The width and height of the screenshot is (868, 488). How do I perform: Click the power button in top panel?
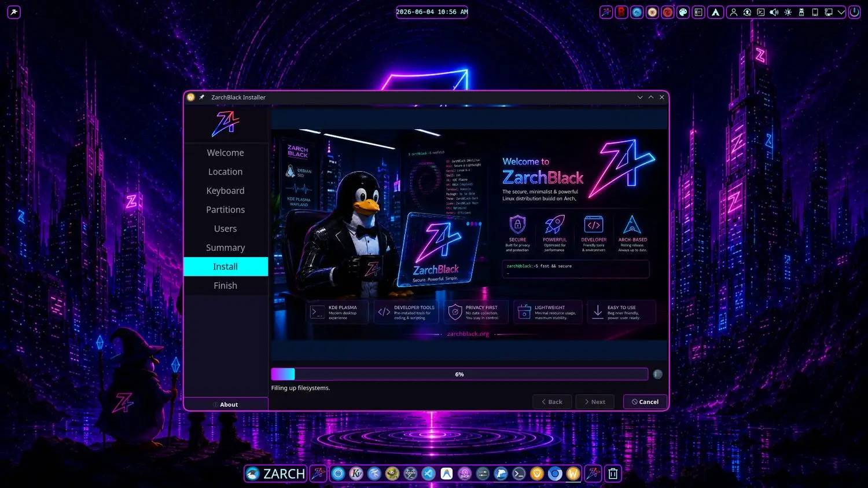(855, 12)
